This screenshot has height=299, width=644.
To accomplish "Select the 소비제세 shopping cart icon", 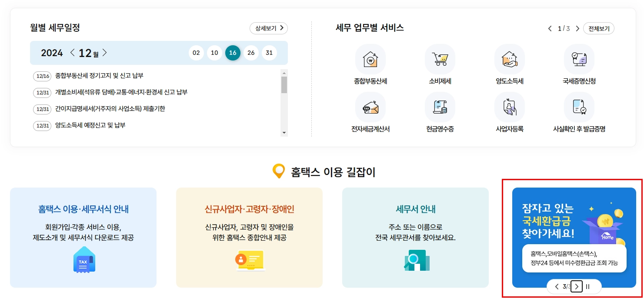I will pyautogui.click(x=439, y=58).
